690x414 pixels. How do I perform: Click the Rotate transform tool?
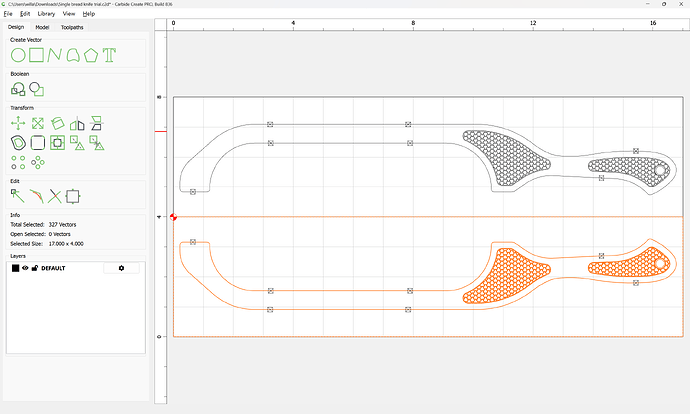coord(57,123)
